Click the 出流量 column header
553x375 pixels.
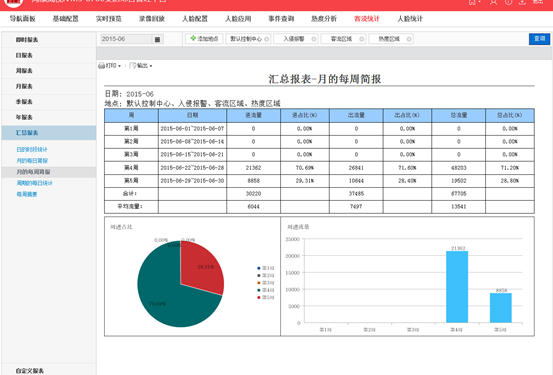356,116
